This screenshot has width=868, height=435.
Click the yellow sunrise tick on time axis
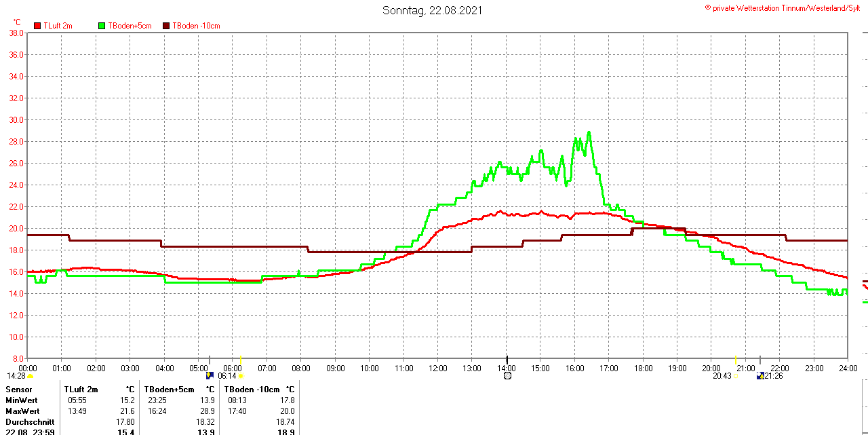point(241,359)
